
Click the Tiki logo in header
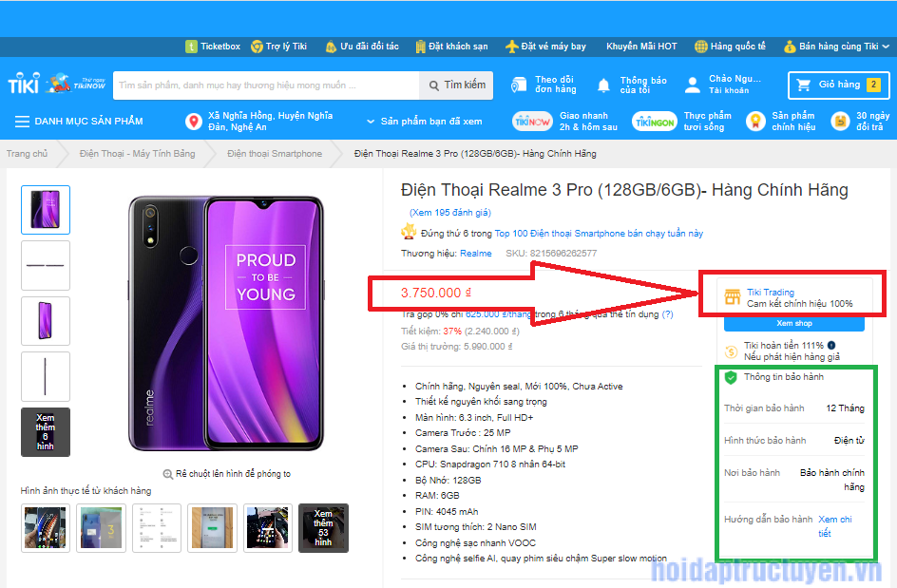[x=24, y=85]
